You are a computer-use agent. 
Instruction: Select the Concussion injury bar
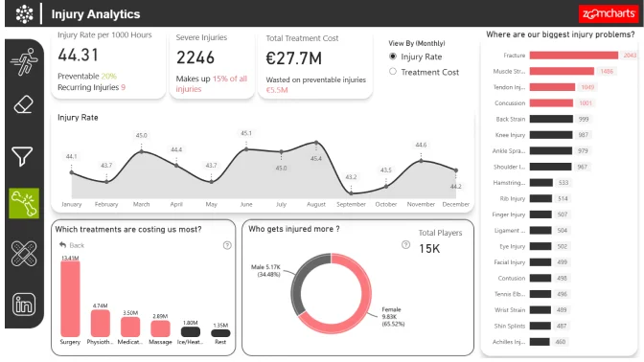click(551, 103)
